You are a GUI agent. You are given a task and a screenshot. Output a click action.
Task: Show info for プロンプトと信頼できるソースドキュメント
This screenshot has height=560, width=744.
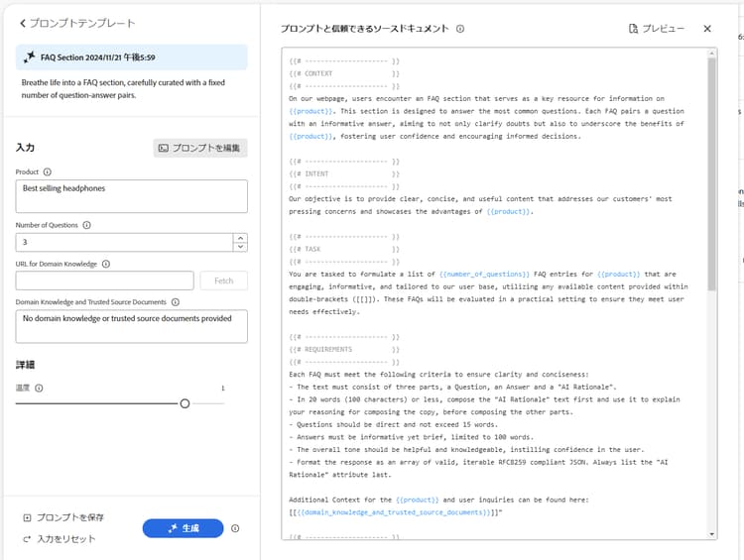pos(460,29)
